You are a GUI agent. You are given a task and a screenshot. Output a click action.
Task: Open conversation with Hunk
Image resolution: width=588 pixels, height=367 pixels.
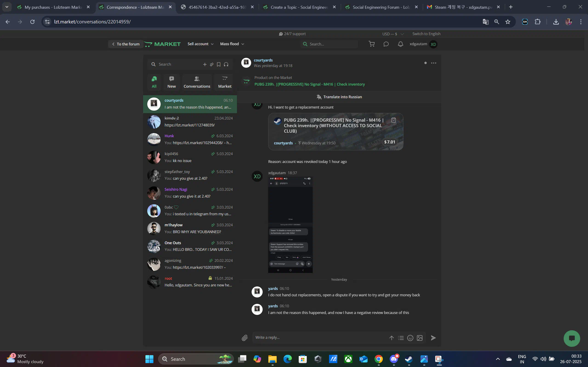tap(190, 139)
